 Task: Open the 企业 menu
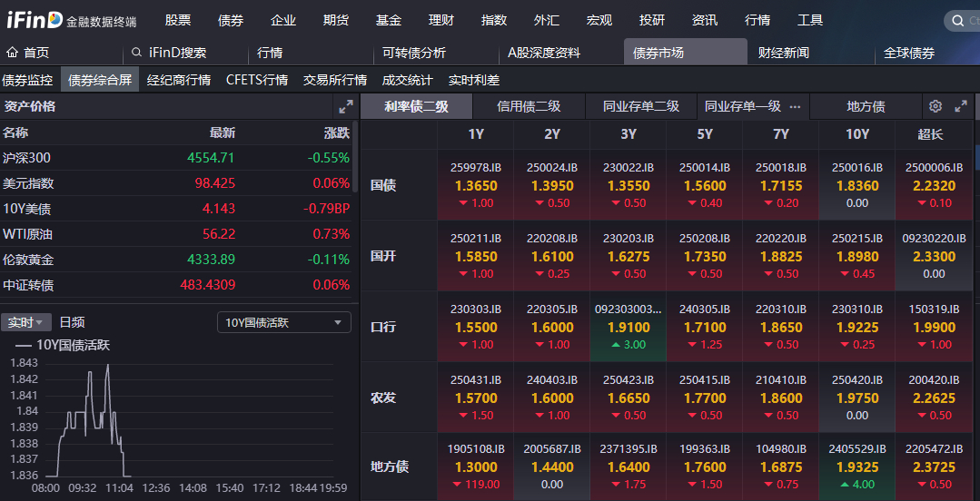[x=283, y=20]
